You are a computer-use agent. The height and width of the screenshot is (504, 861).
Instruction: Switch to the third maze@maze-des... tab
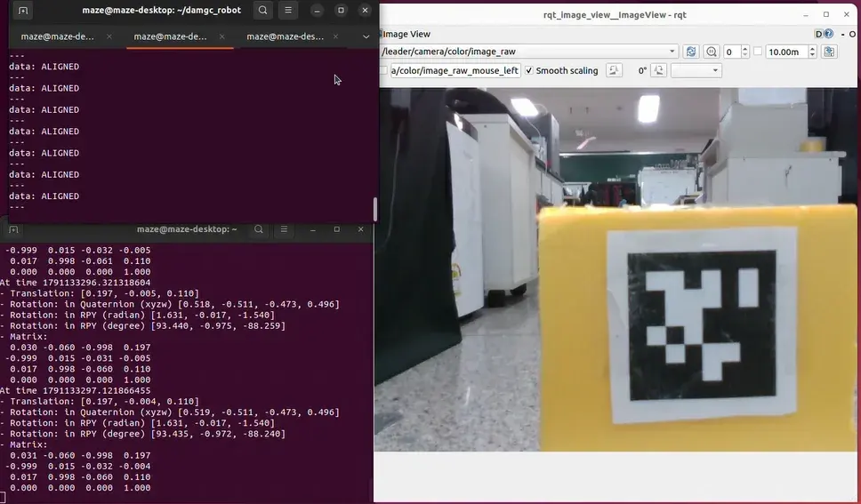point(285,36)
